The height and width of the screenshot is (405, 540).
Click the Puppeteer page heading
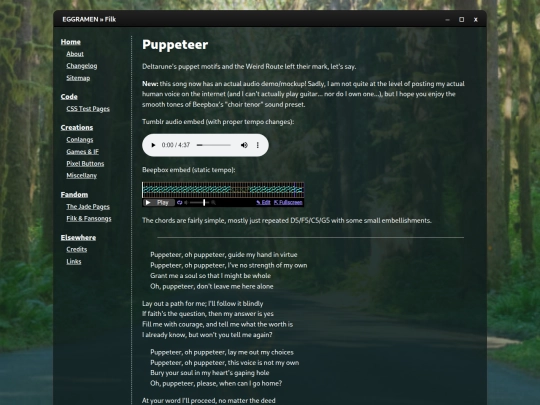click(175, 45)
